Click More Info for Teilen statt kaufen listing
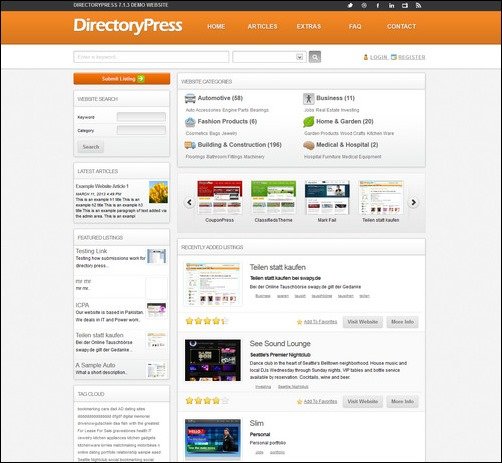 click(402, 322)
